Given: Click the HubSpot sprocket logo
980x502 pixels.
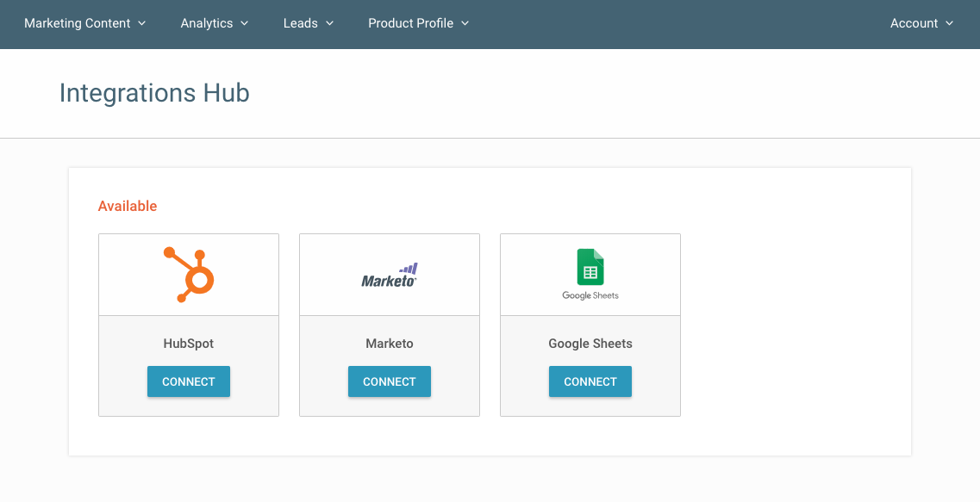Looking at the screenshot, I should pyautogui.click(x=189, y=275).
